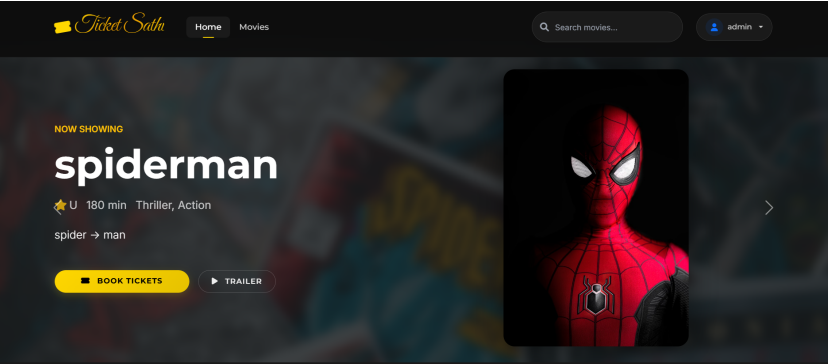The width and height of the screenshot is (828, 364).
Task: Click the admin user avatar icon
Action: [714, 27]
